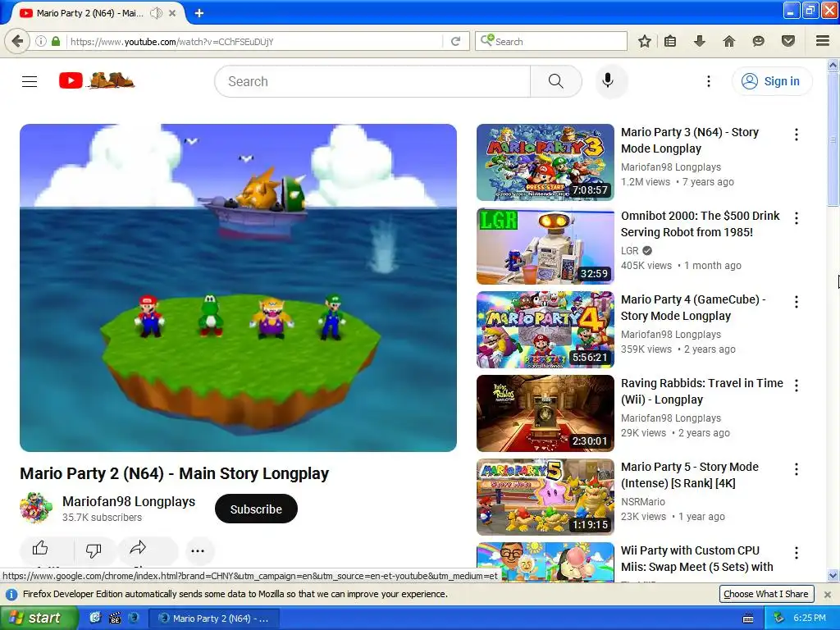
Task: Open Wii Party with Custom CPU Miis video
Action: [697, 558]
